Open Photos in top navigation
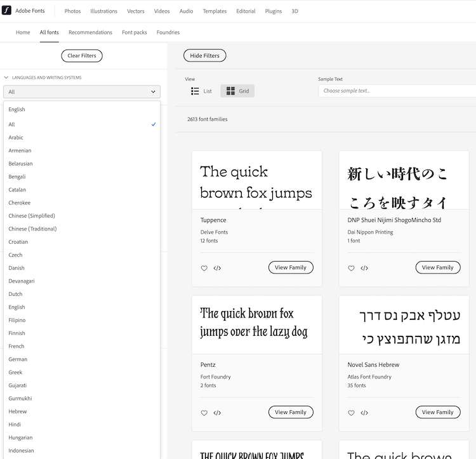Image resolution: width=476 pixels, height=459 pixels. pos(72,11)
